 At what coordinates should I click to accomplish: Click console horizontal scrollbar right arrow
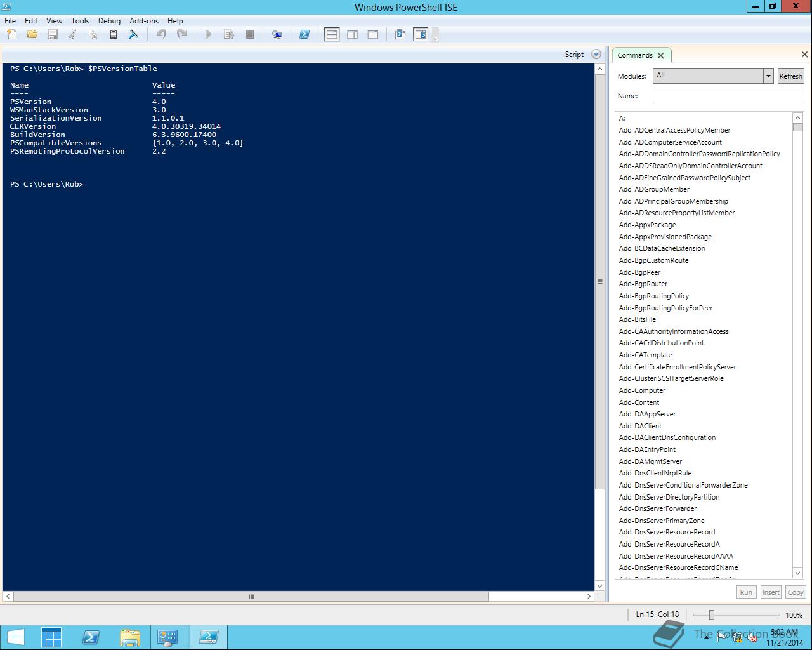[x=589, y=597]
